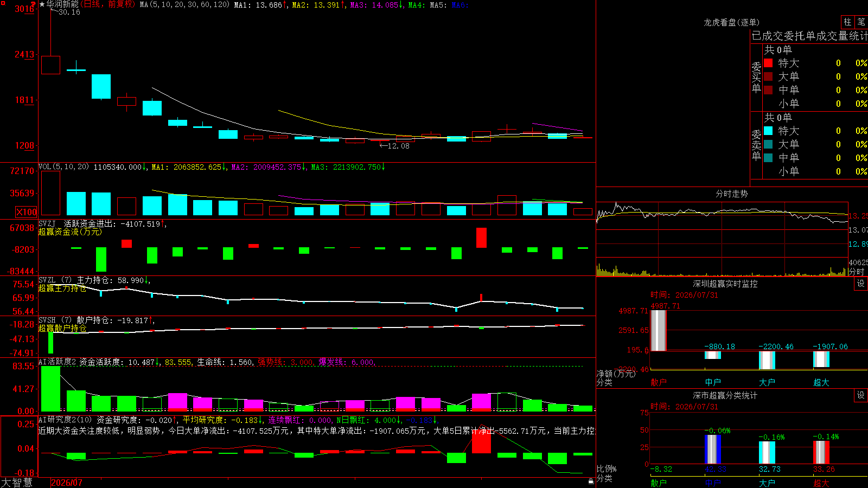Viewport: 868px width, 488px height.
Task: Click the 大户 bar labeled -2200.46
Action: click(767, 360)
